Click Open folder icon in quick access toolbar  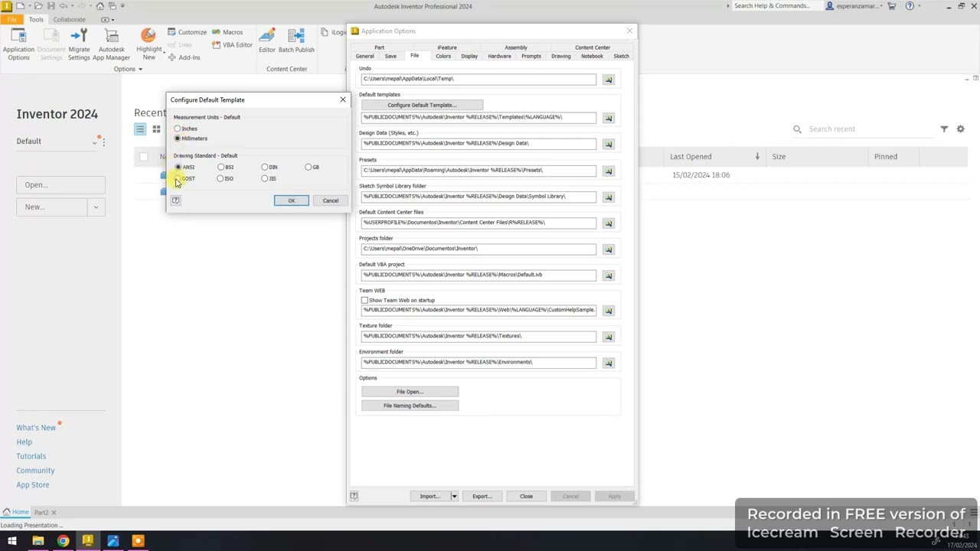(x=37, y=6)
